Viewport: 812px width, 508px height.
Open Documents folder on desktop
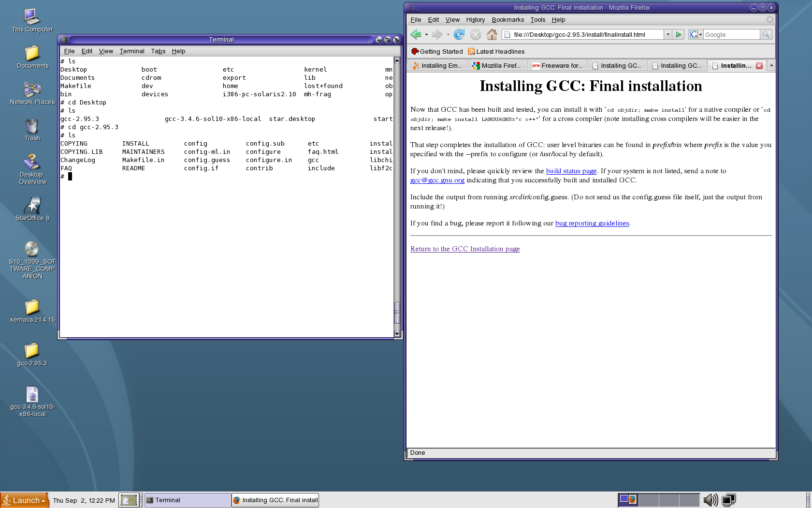coord(32,57)
